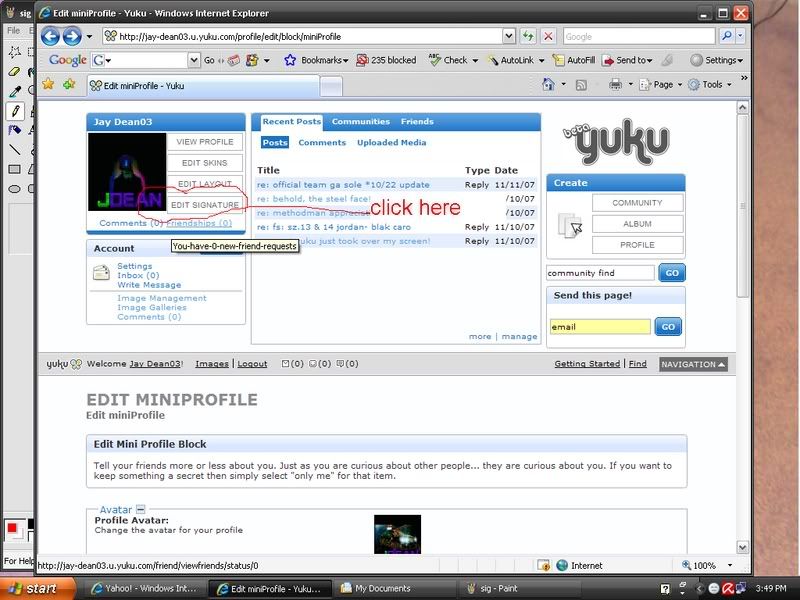This screenshot has height=600, width=800.
Task: Click the magnifier search button
Action: [x=727, y=36]
